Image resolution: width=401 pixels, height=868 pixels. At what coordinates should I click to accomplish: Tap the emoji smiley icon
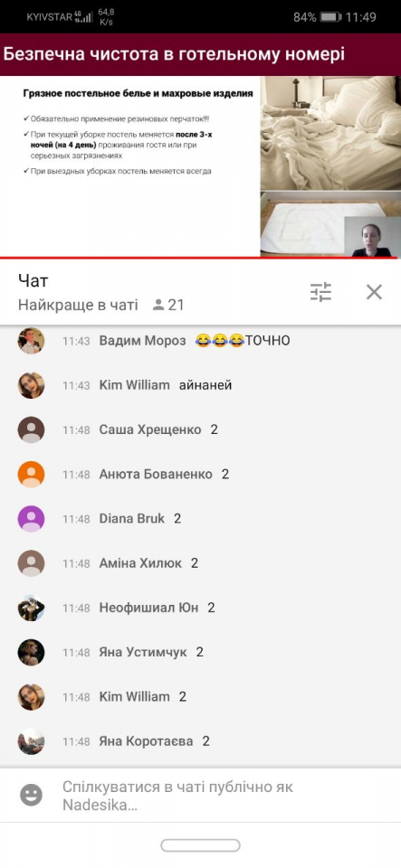[x=31, y=796]
